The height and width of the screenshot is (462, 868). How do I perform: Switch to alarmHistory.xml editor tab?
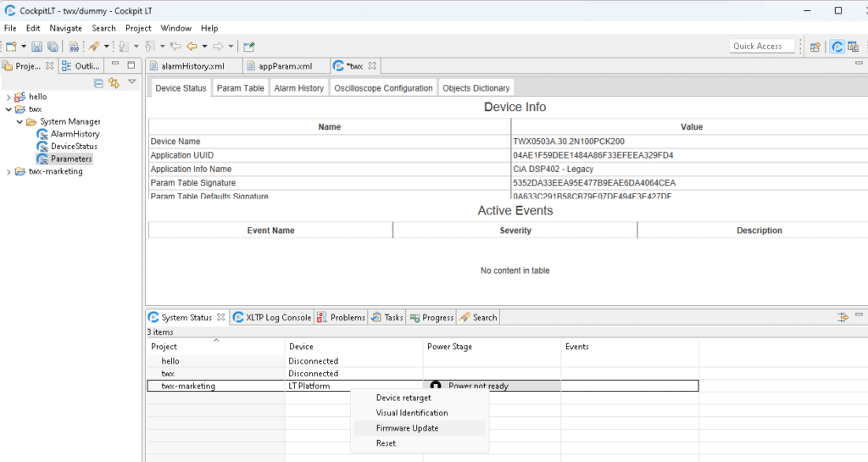click(193, 66)
